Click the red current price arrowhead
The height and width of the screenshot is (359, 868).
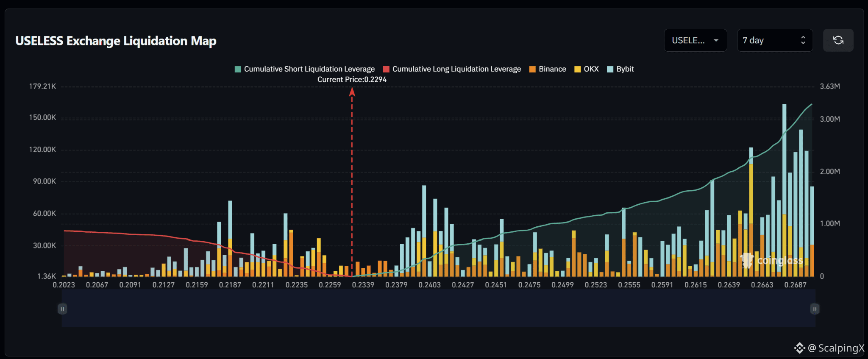tap(352, 92)
